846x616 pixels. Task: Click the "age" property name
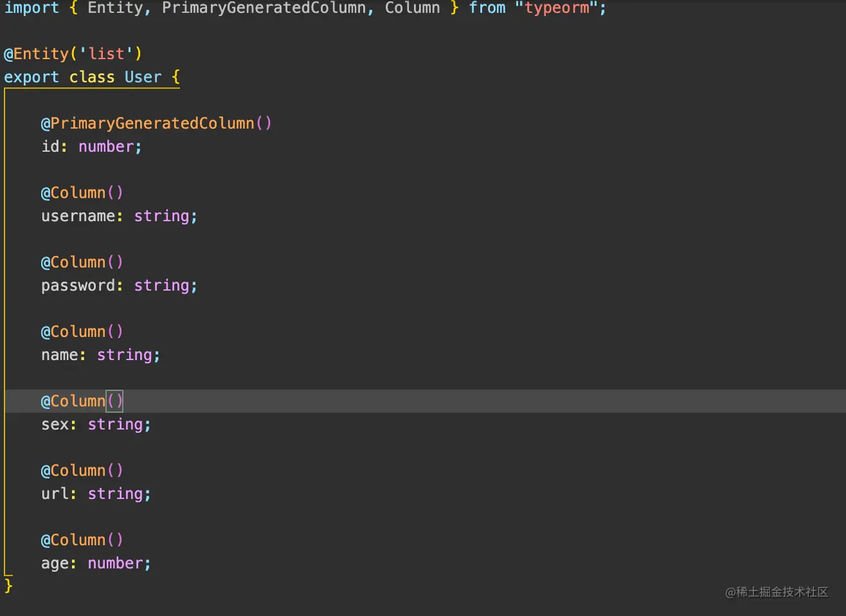(x=55, y=563)
